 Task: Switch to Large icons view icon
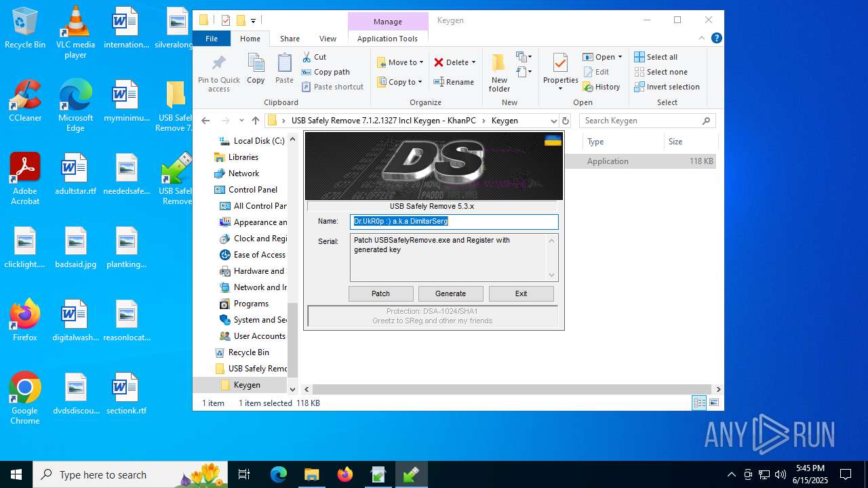(x=713, y=403)
